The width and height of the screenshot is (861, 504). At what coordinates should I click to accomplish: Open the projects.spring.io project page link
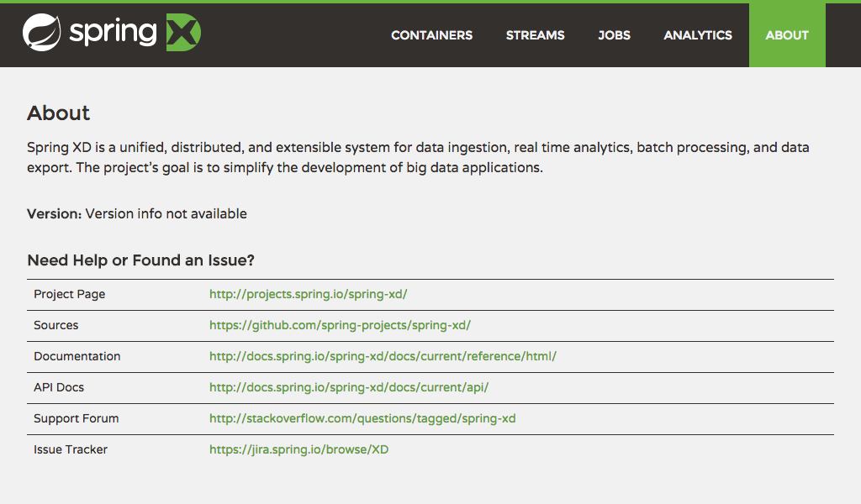[308, 294]
